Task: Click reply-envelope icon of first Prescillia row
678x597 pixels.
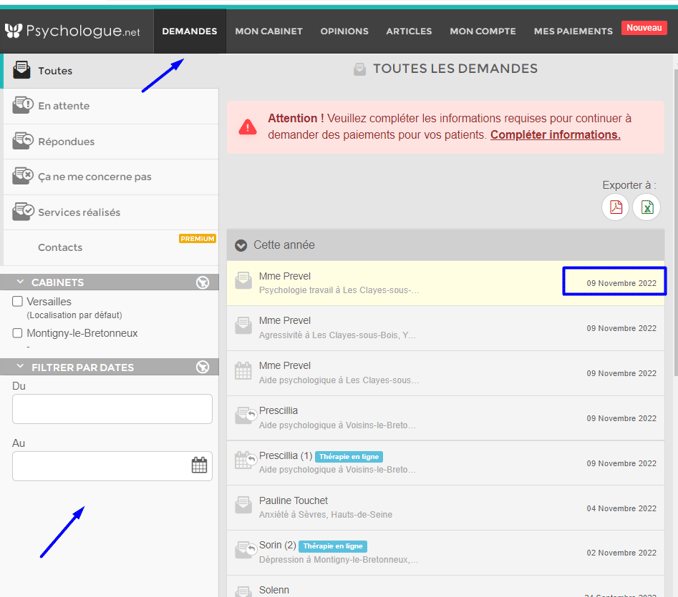Action: (x=246, y=415)
